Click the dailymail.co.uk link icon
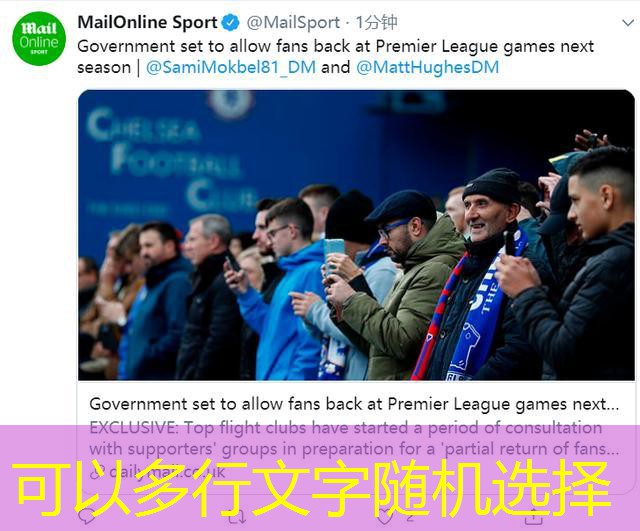The height and width of the screenshot is (531, 640). 96,472
